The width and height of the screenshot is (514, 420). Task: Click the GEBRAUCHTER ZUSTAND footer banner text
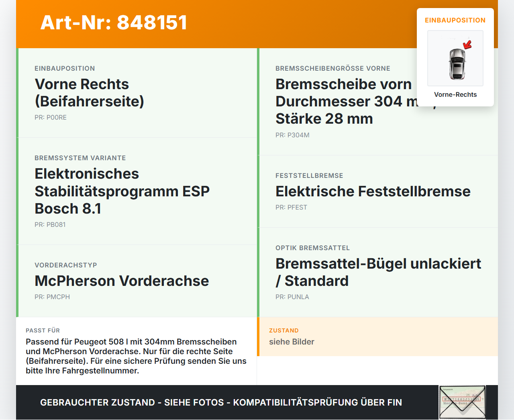(x=221, y=402)
